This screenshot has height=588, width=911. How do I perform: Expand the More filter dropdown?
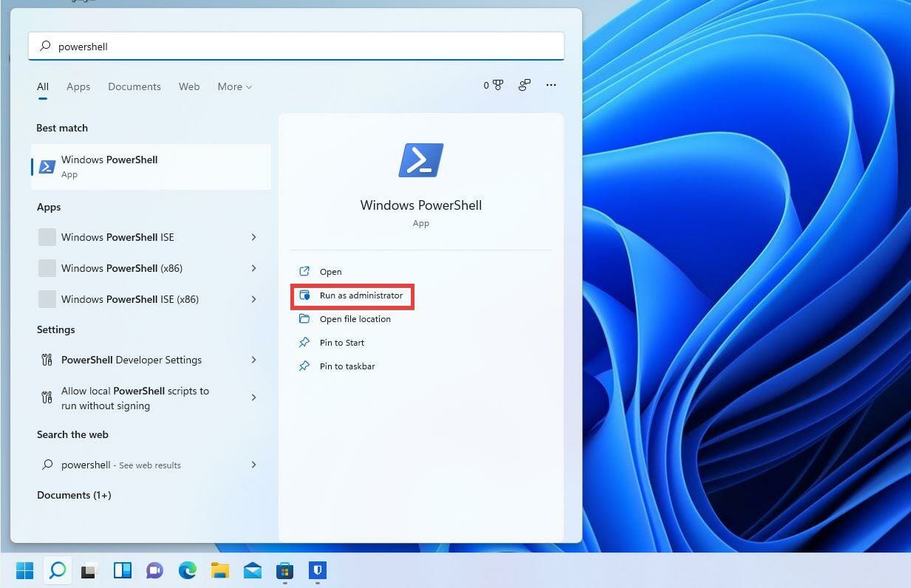click(x=235, y=86)
